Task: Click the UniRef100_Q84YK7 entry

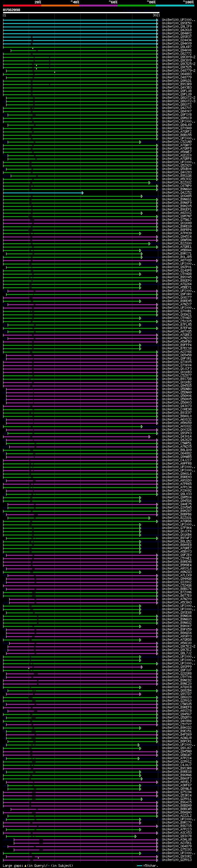Action: tap(177, 111)
